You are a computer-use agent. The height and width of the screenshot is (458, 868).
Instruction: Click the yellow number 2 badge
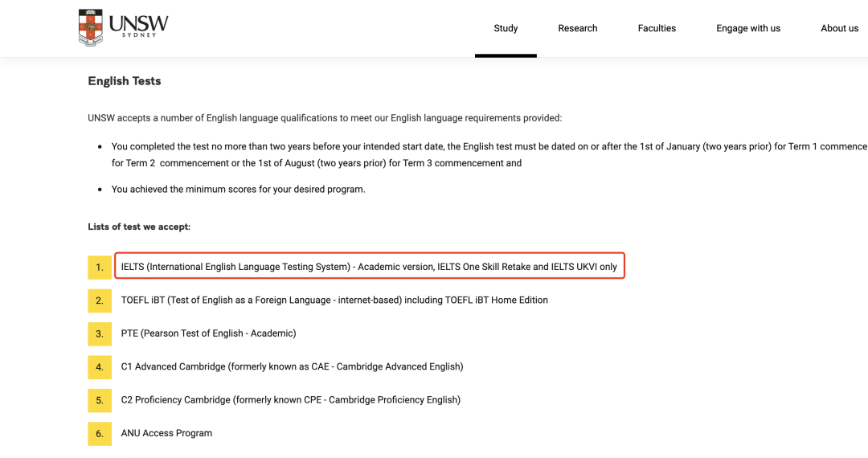pos(100,301)
